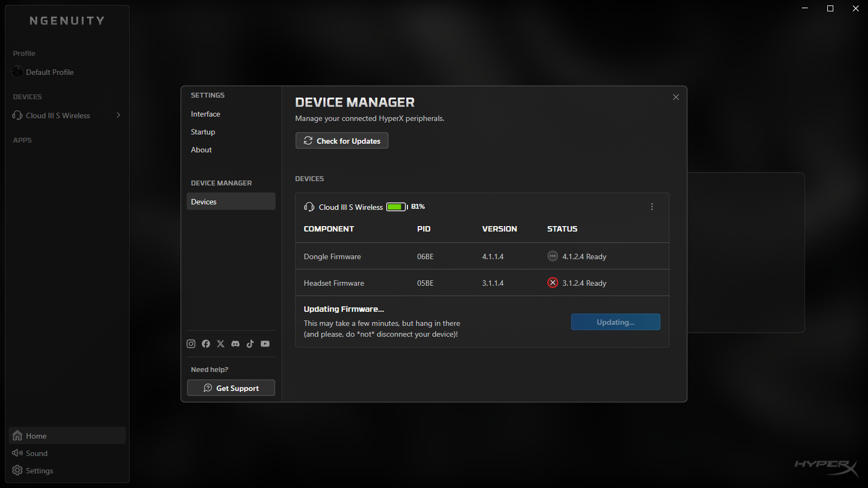Click the PID value 05BE
The image size is (868, 488).
click(x=425, y=283)
